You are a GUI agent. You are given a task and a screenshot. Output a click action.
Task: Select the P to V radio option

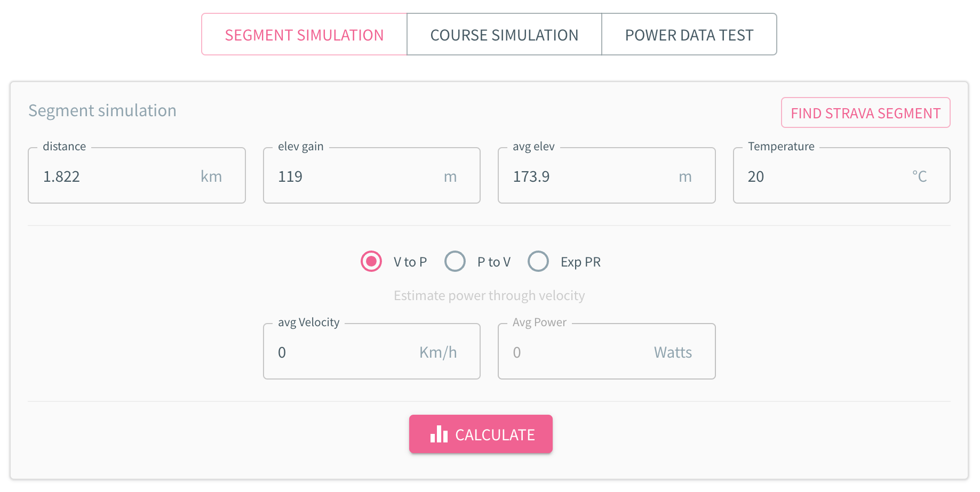coord(455,262)
